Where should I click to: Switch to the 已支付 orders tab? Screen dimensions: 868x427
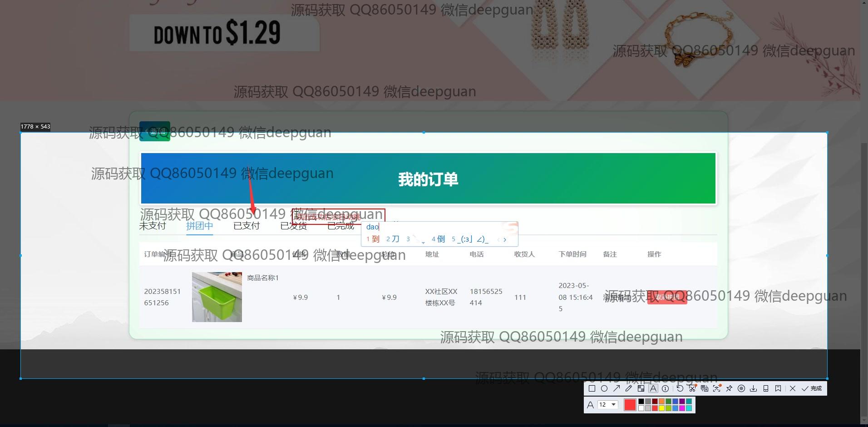pyautogui.click(x=247, y=226)
